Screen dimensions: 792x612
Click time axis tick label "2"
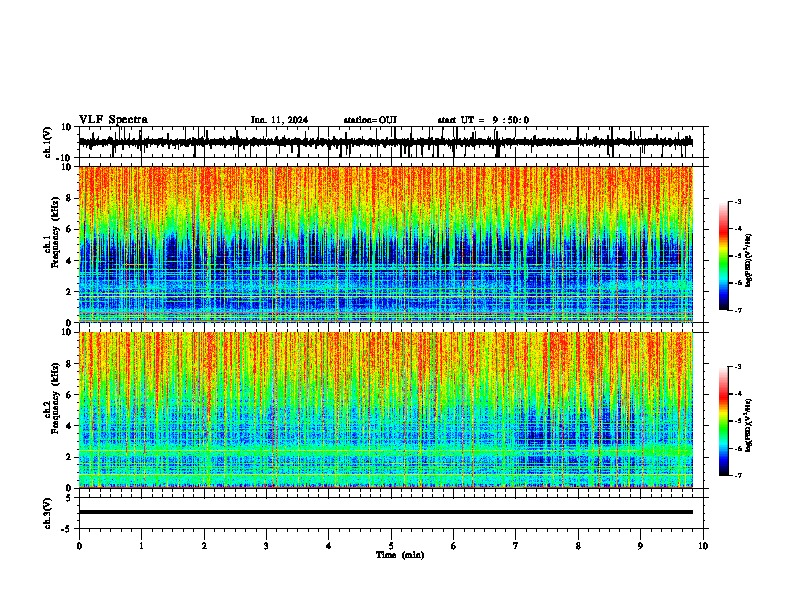pyautogui.click(x=204, y=546)
